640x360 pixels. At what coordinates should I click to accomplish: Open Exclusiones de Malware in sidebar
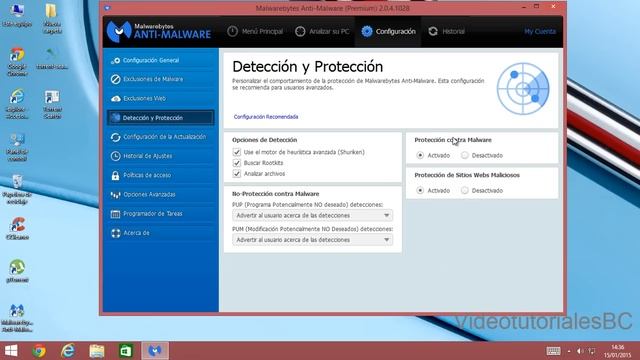point(161,79)
